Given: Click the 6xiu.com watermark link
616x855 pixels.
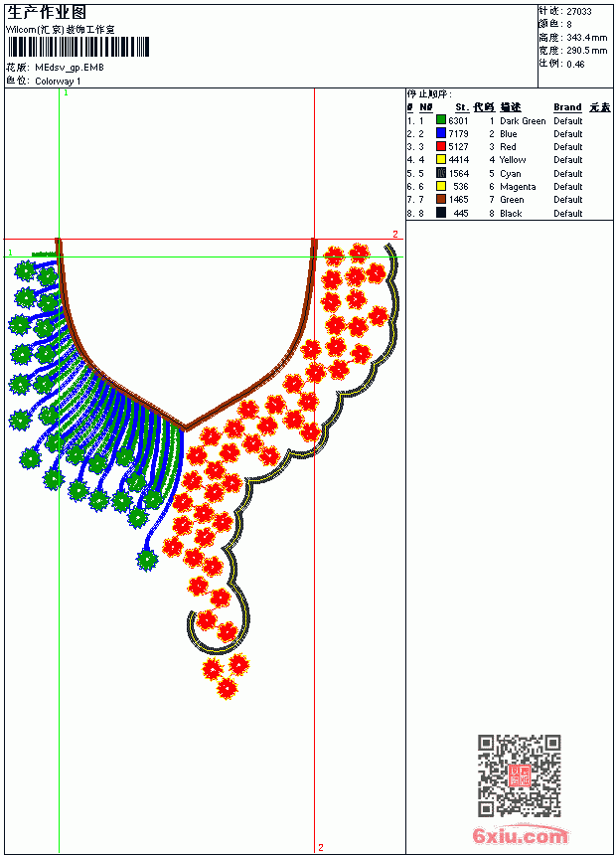Looking at the screenshot, I should [520, 835].
